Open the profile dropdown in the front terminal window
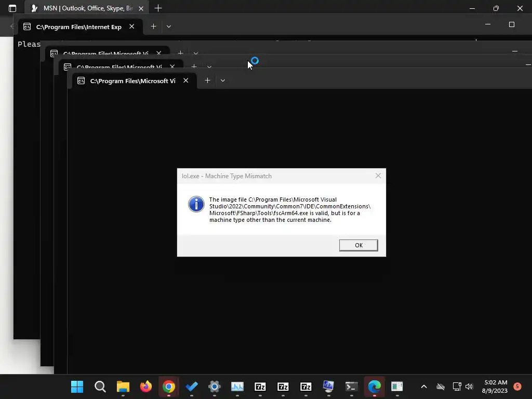 pos(222,81)
